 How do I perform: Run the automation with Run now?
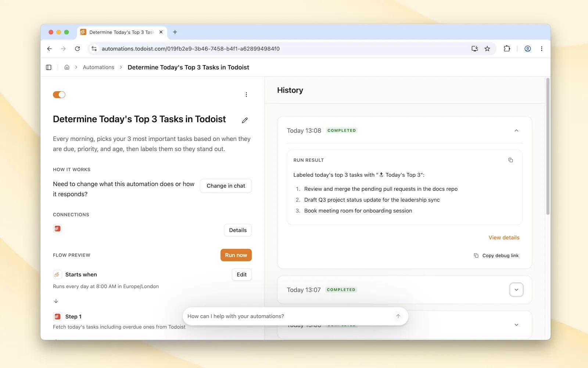pos(236,255)
